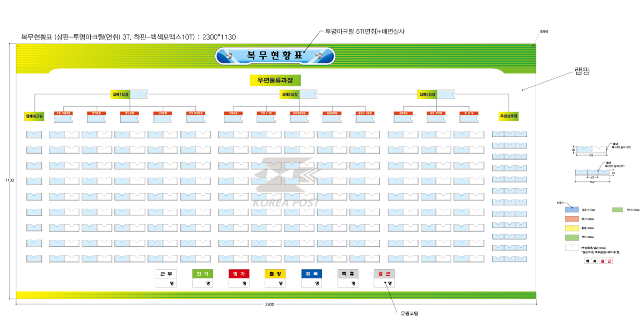644x324 pixels.
Task: Click the red 병가 legend box
Action: [239, 274]
